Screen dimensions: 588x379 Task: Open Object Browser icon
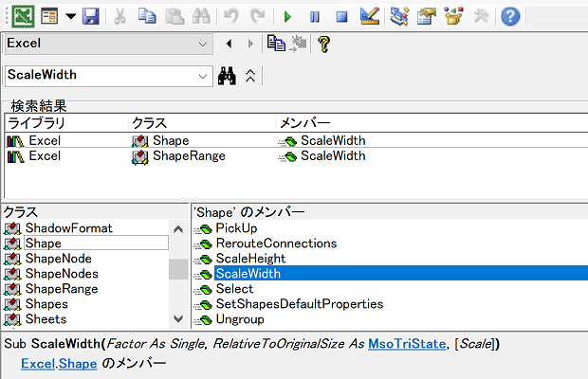[x=453, y=16]
